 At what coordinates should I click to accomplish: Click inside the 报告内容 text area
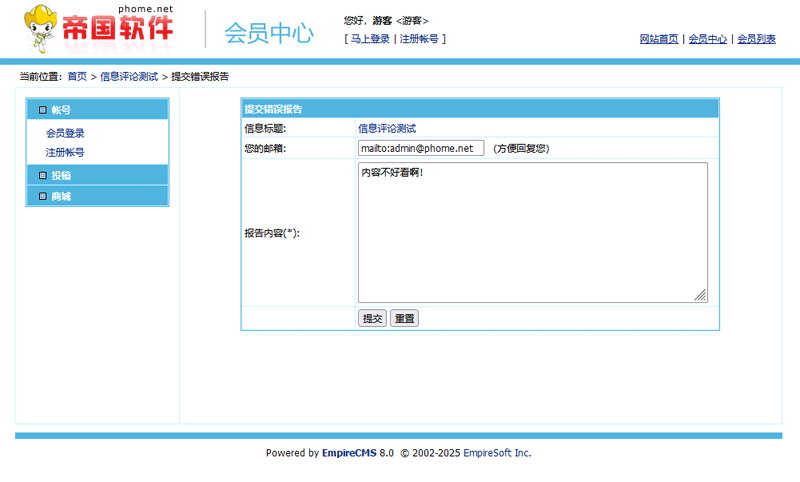point(532,232)
